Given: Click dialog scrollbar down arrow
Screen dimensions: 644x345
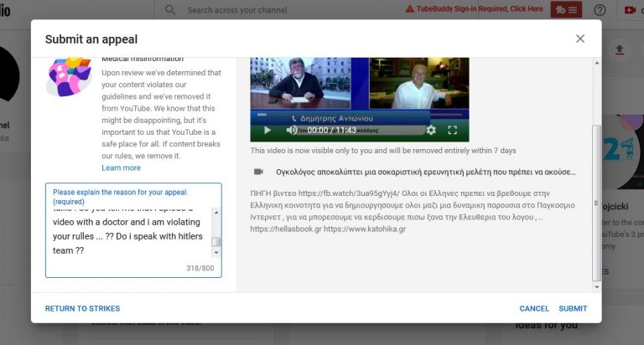Looking at the screenshot, I should click(x=597, y=286).
